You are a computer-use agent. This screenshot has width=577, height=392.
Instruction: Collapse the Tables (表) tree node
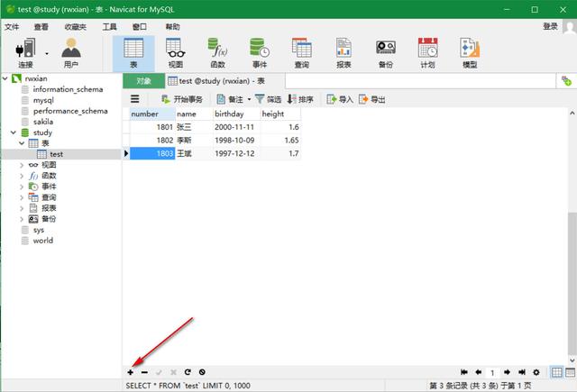[22, 143]
